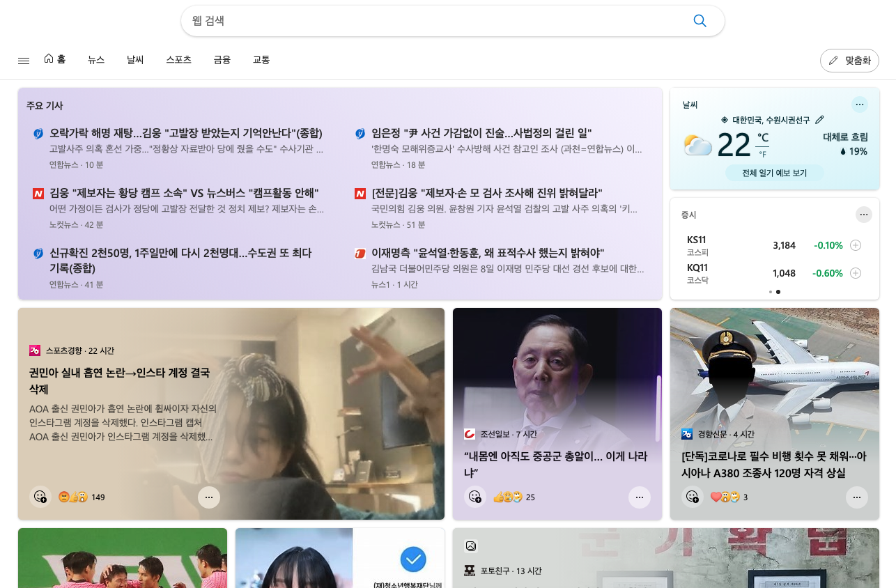Open the hamburger navigation menu
896x588 pixels.
(x=24, y=61)
